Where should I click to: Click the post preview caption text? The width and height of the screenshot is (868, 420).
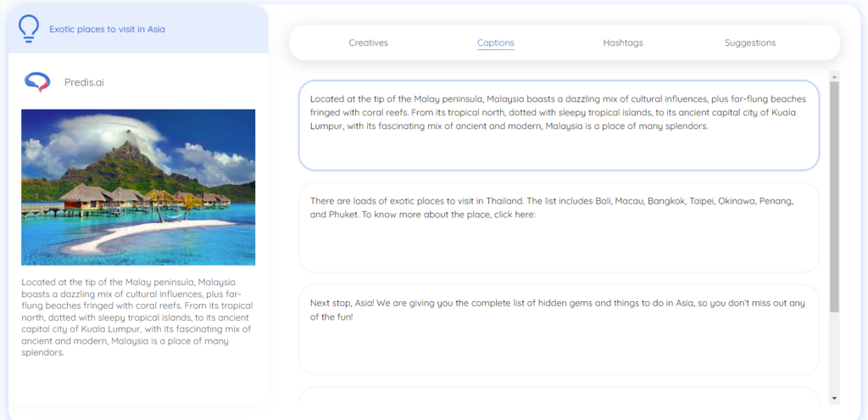(x=136, y=317)
